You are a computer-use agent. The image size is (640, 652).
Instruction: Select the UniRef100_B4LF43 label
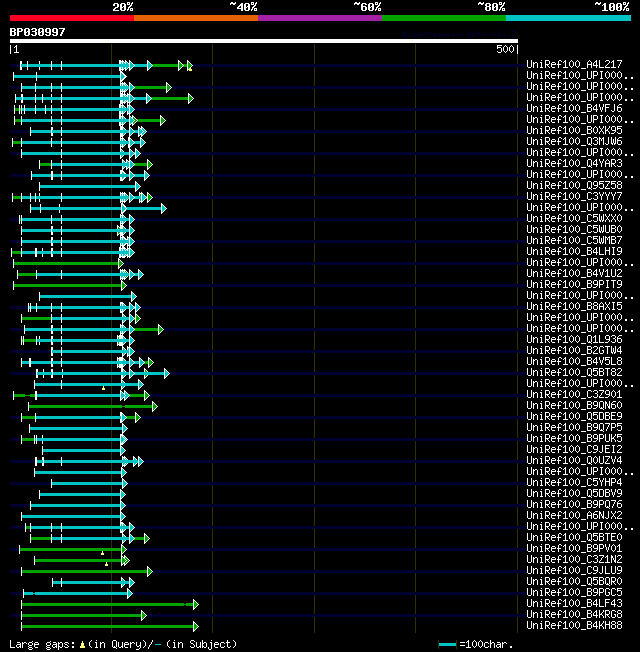point(574,603)
